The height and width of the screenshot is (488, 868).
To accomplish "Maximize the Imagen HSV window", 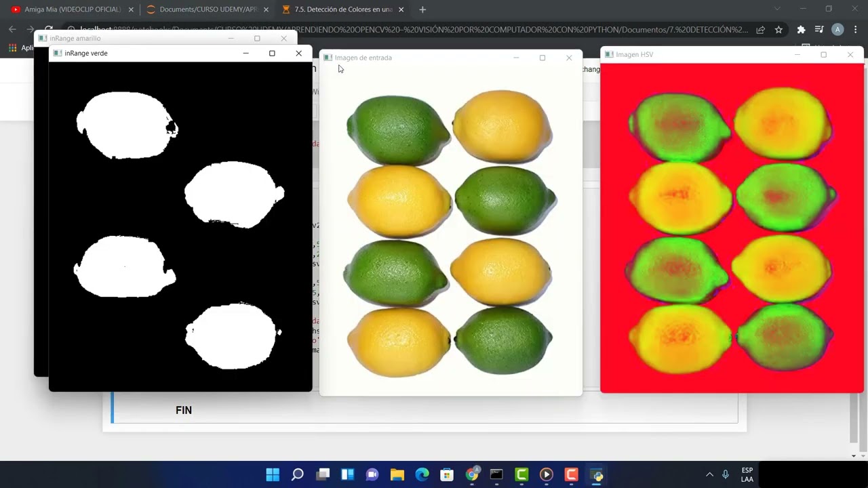I will point(823,54).
